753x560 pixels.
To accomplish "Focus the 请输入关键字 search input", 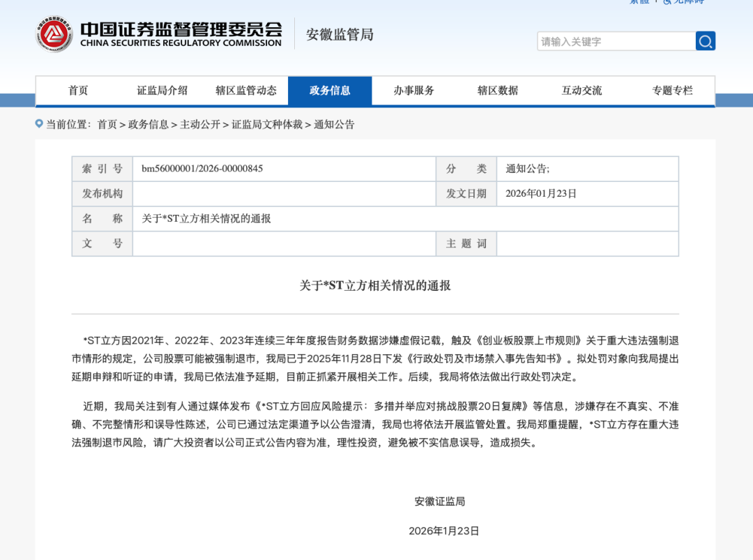I will tap(616, 41).
